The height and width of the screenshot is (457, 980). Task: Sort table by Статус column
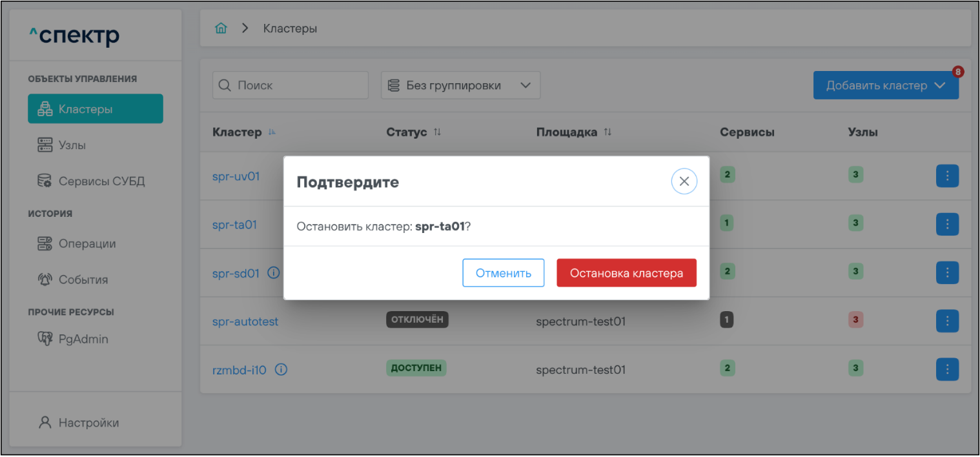pos(437,132)
